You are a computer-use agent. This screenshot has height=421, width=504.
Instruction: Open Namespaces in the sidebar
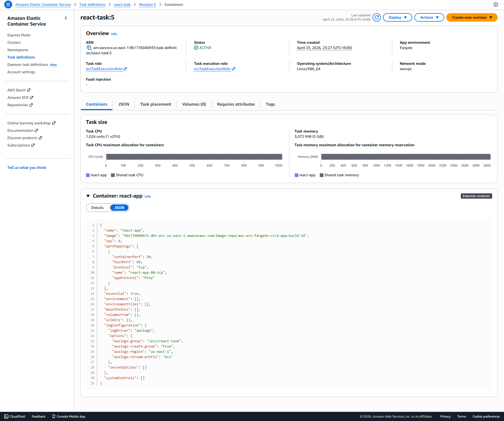tap(18, 50)
